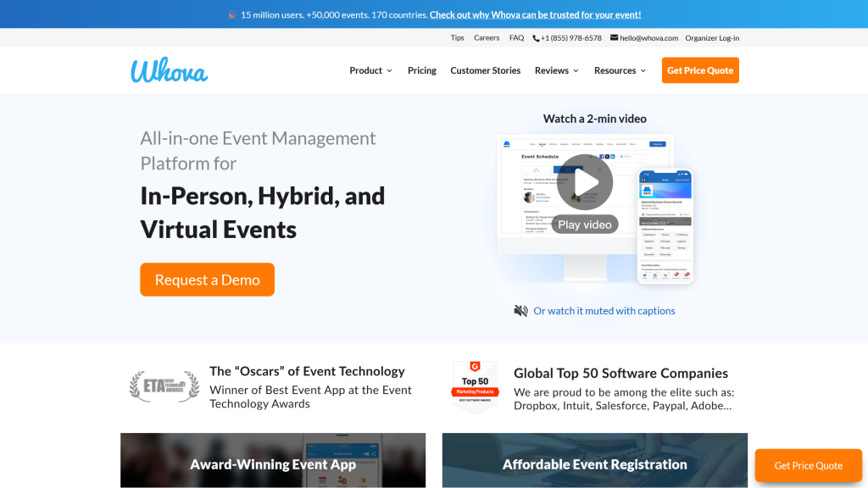Go to Customer Stories

coord(485,70)
